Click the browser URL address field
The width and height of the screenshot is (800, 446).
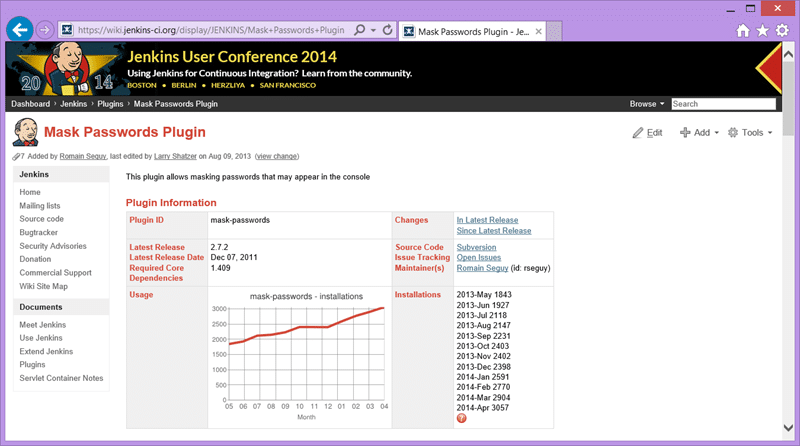click(211, 30)
